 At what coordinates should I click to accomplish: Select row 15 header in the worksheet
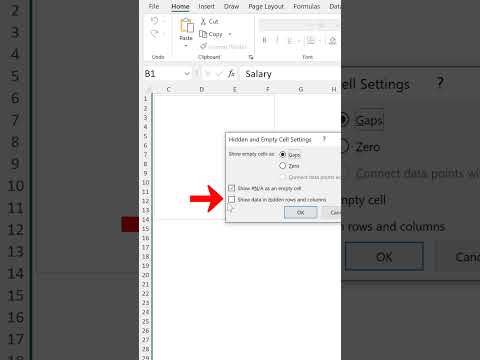click(x=146, y=229)
